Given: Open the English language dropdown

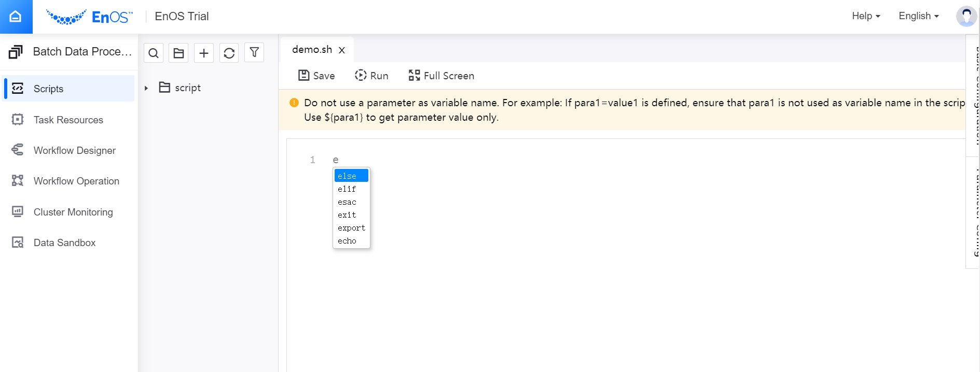Looking at the screenshot, I should (x=918, y=16).
